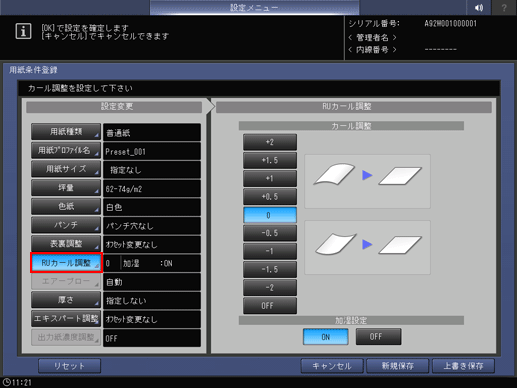
Task: Open the 用紙サイズ paper size setting
Action: click(x=66, y=169)
